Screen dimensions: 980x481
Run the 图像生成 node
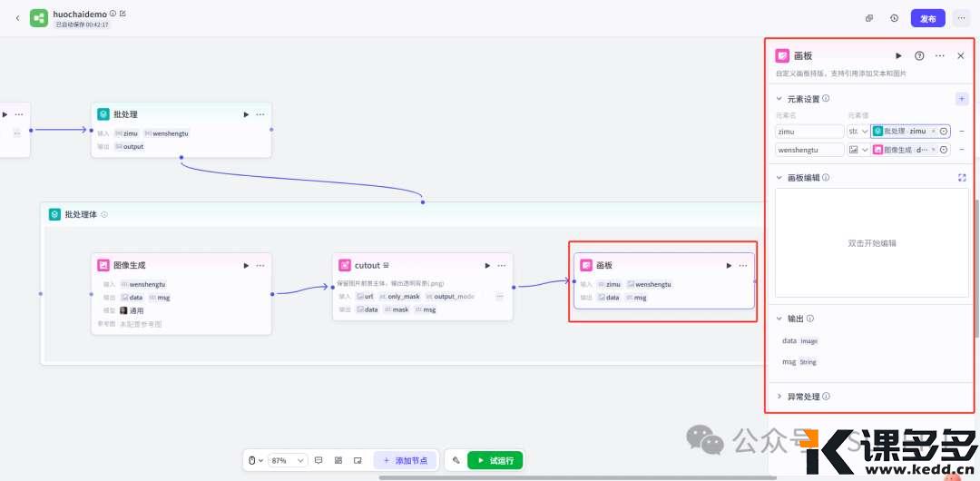[x=246, y=266]
